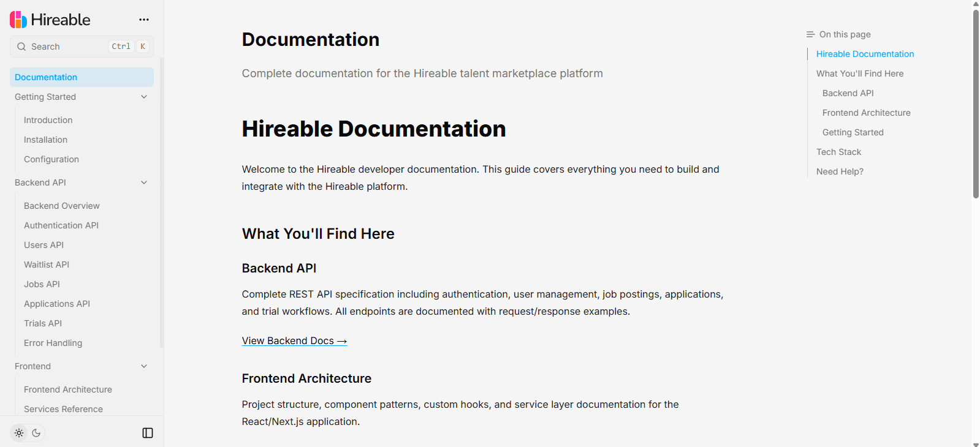Image resolution: width=980 pixels, height=447 pixels.
Task: Collapse the Getting Started section chevron
Action: point(144,97)
